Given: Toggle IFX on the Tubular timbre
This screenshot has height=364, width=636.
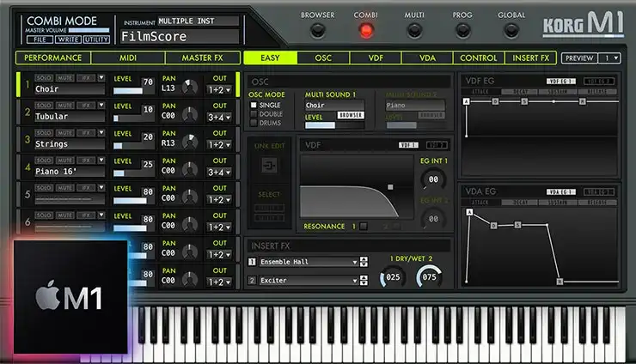Looking at the screenshot, I should 86,106.
